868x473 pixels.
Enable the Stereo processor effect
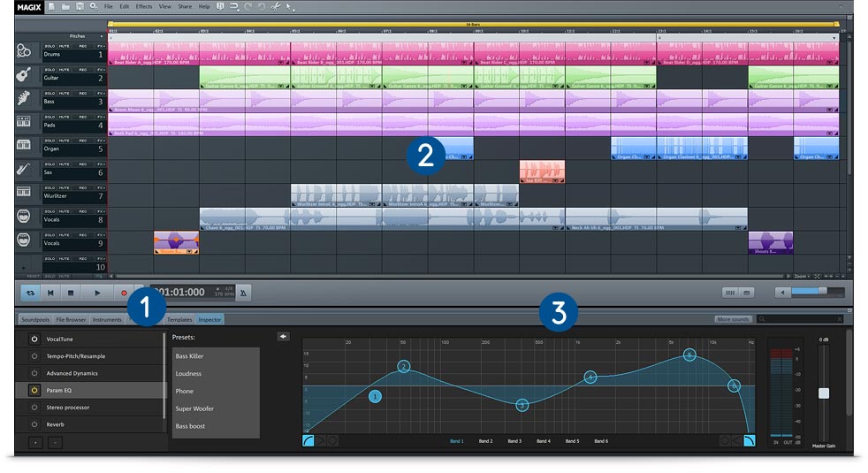tap(34, 407)
